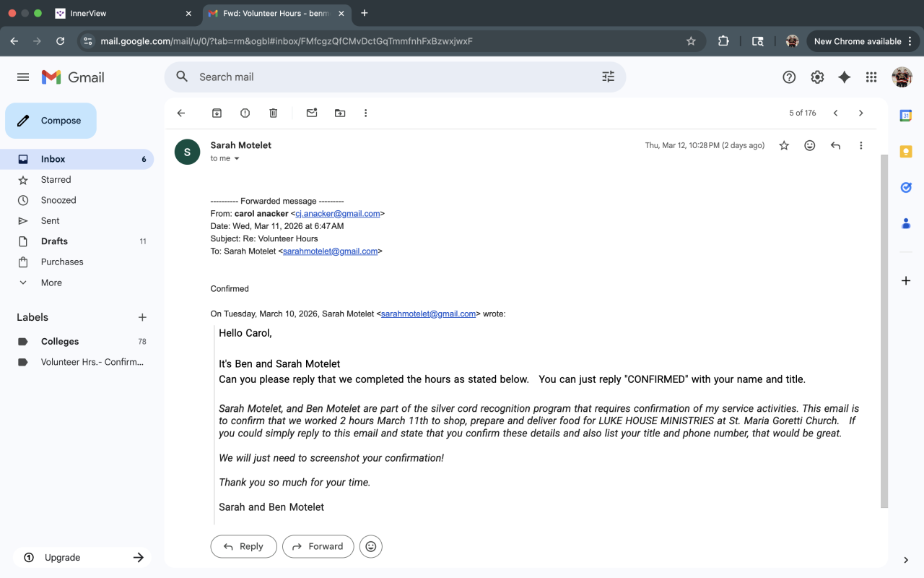Toggle the main menu hamburger
The height and width of the screenshot is (578, 924).
(23, 77)
